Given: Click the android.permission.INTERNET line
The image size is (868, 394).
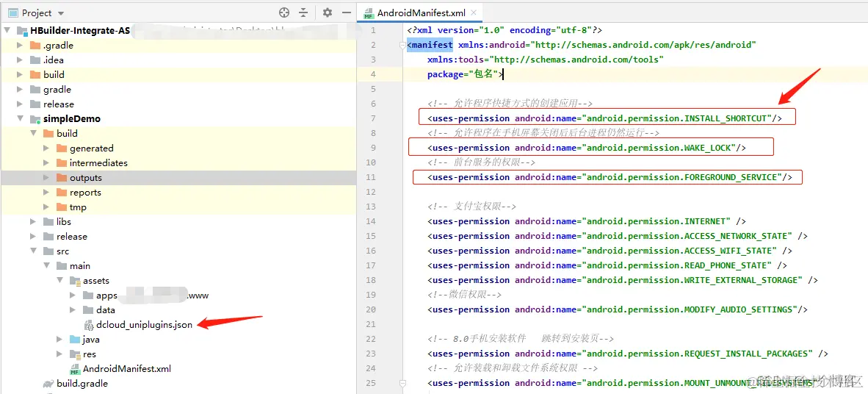Looking at the screenshot, I should coord(586,221).
